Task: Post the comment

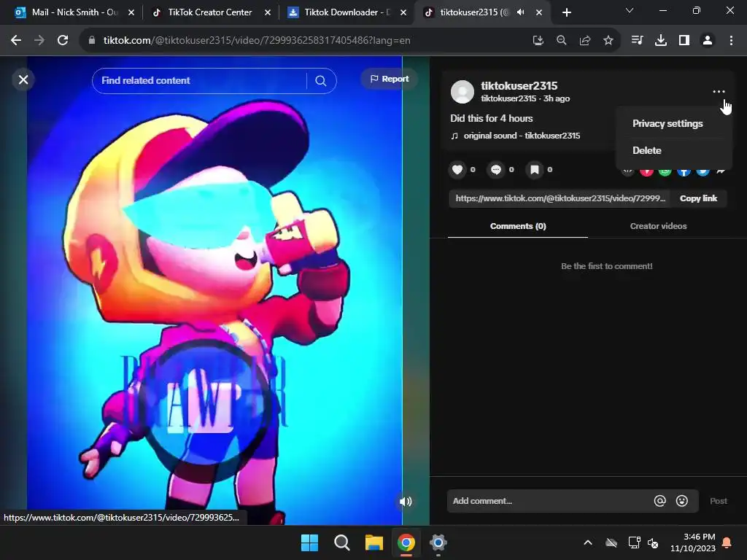Action: (x=718, y=501)
